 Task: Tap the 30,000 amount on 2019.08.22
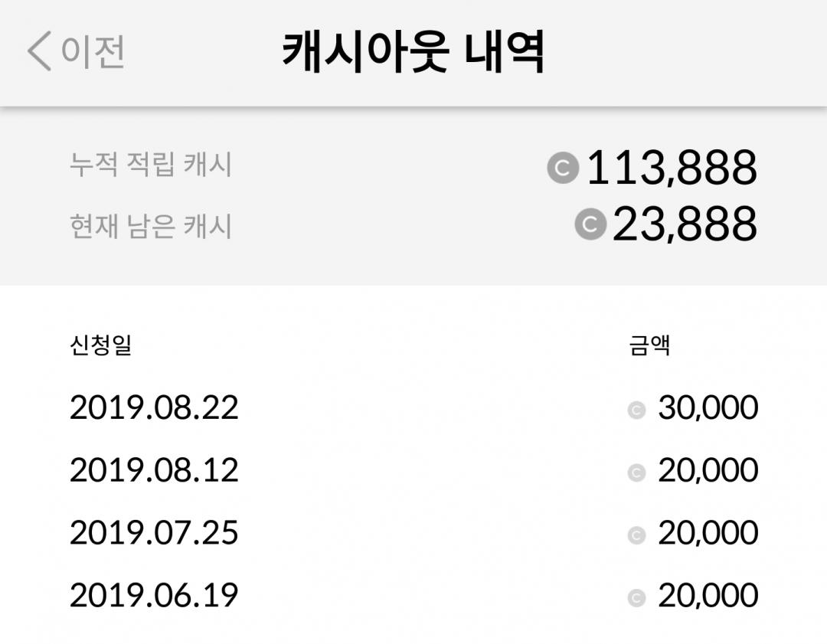pos(708,408)
